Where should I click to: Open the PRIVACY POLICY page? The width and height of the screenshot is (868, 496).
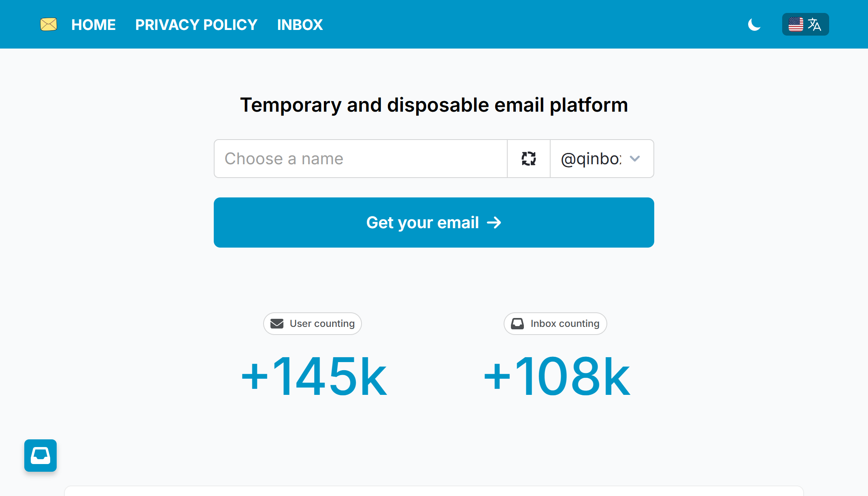tap(196, 25)
